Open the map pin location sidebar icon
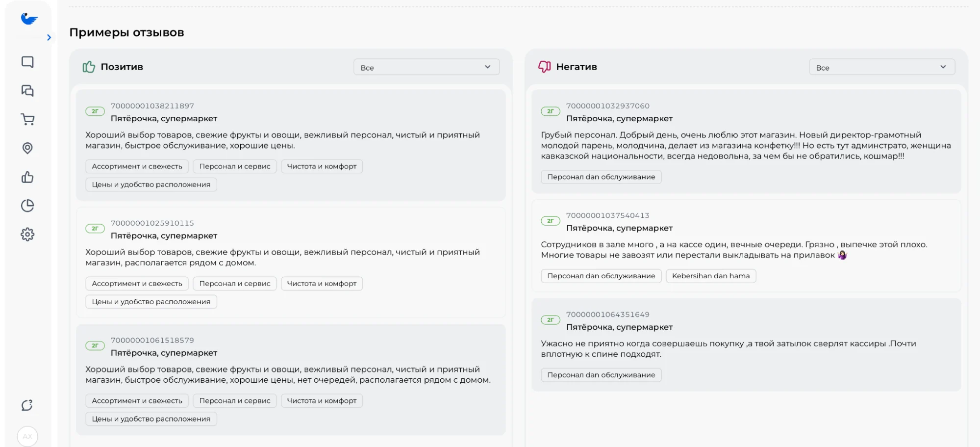The width and height of the screenshot is (980, 447). pyautogui.click(x=27, y=148)
